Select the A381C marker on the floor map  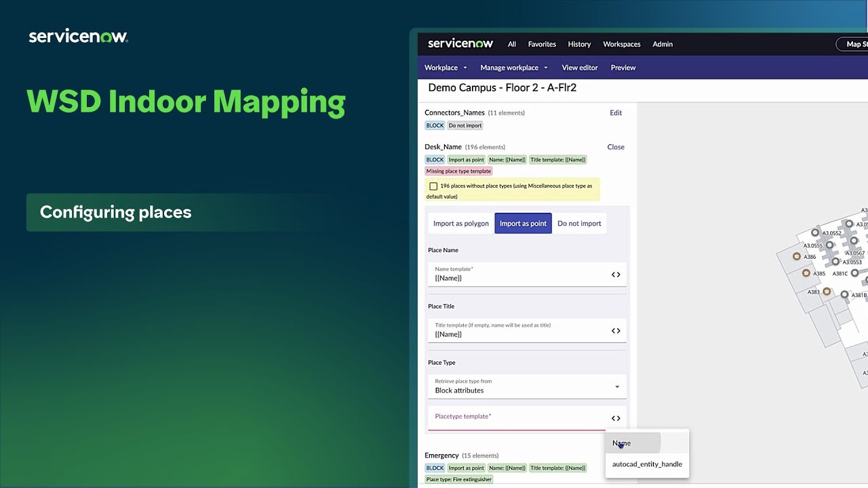[855, 273]
